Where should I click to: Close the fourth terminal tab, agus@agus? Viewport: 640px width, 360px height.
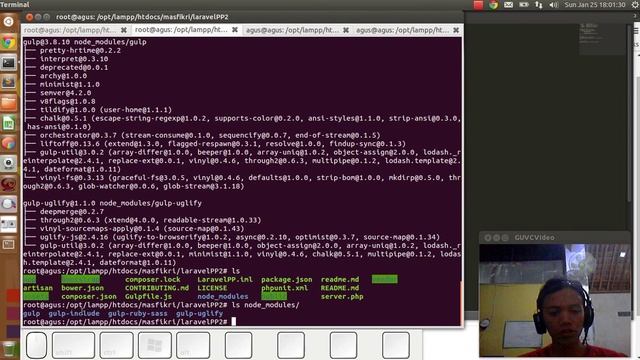pyautogui.click(x=456, y=30)
